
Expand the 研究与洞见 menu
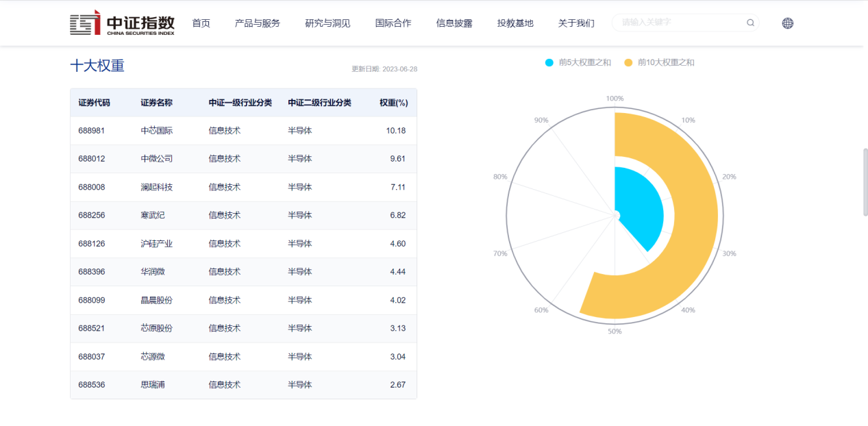pyautogui.click(x=327, y=23)
